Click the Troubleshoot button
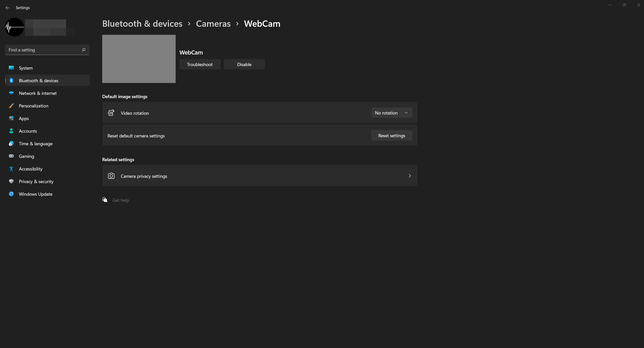This screenshot has width=644, height=348. [200, 64]
